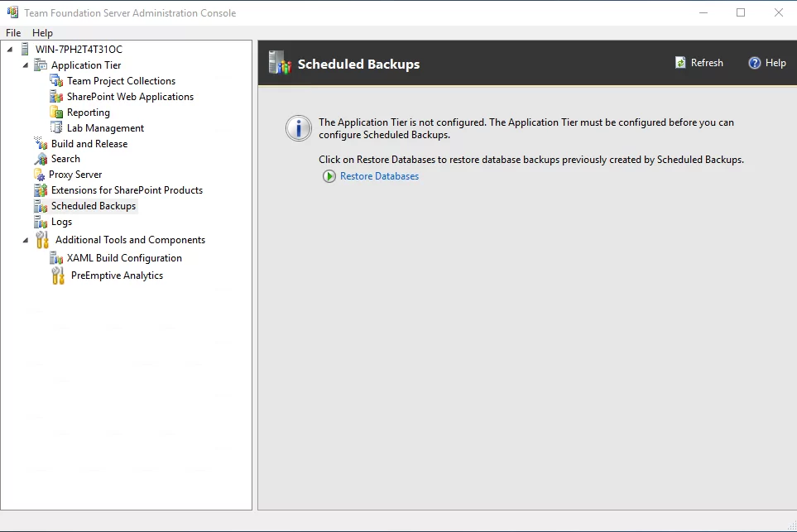
Task: Click the Search binoculars icon
Action: point(41,159)
